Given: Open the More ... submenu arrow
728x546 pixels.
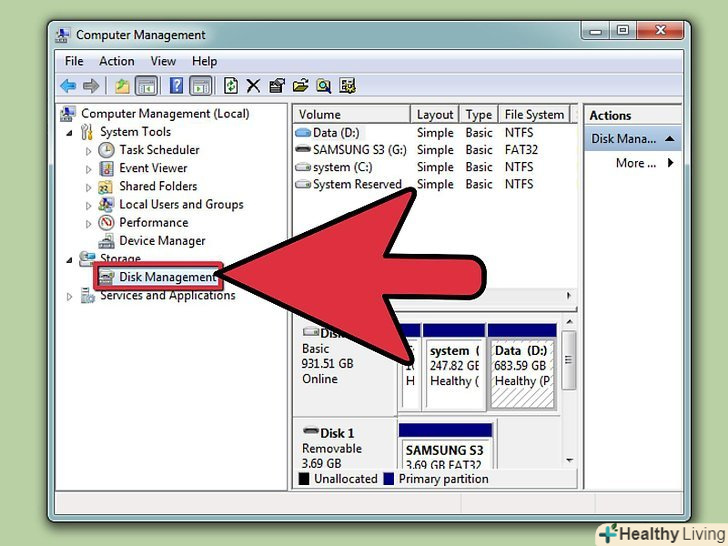Looking at the screenshot, I should (670, 163).
